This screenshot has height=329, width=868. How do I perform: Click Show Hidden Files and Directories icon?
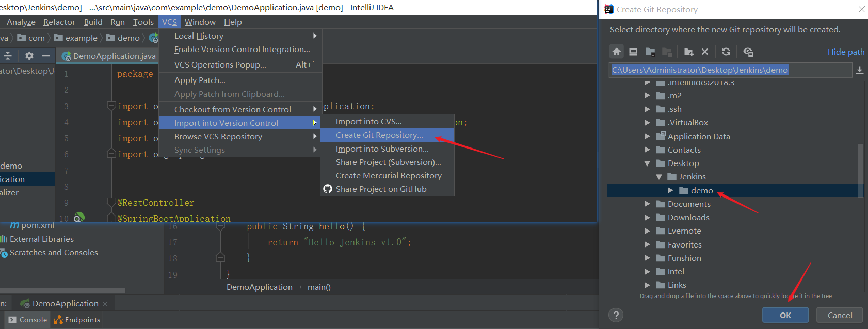(748, 52)
